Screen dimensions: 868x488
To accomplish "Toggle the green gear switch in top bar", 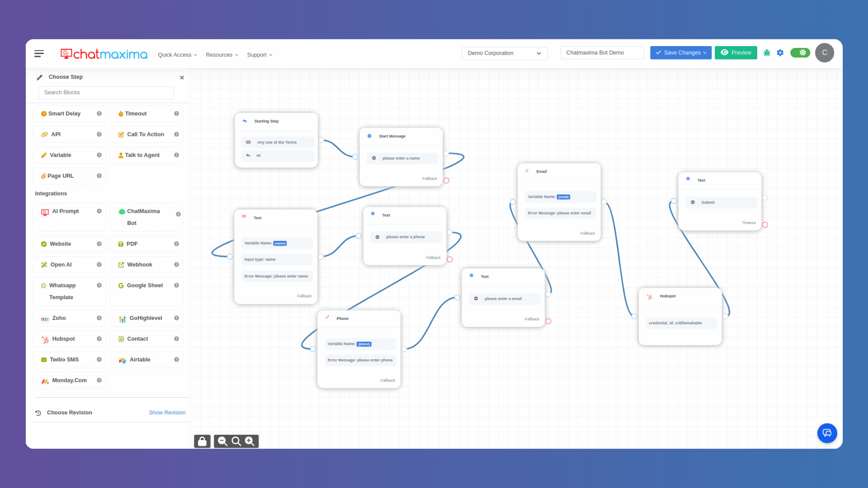I will 800,52.
